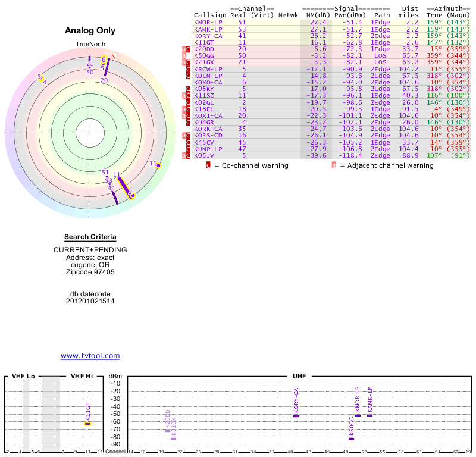476x457 pixels.
Task: Click the red co-channel warning legend icon
Action: (208, 165)
